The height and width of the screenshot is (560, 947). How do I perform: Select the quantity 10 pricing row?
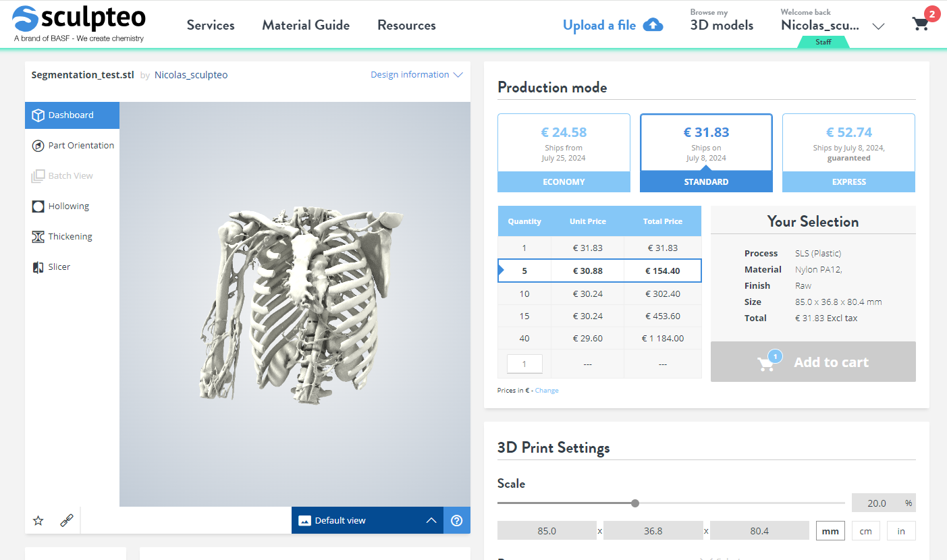point(599,293)
